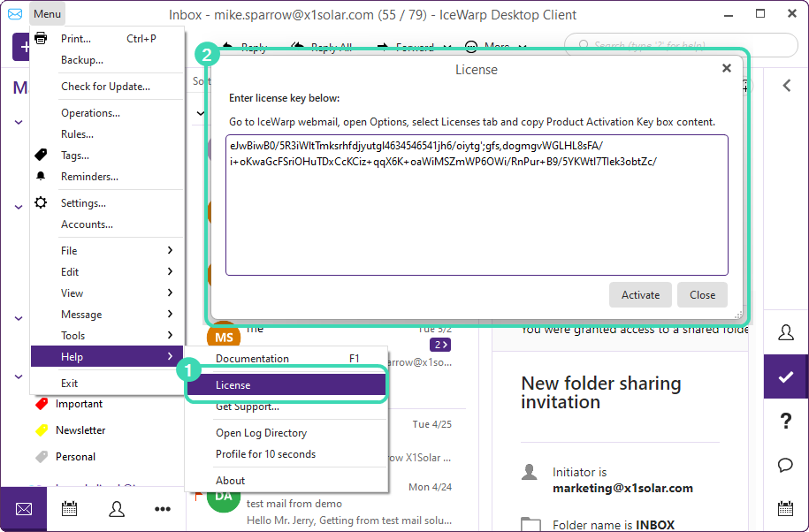Open Operations from the menu
The height and width of the screenshot is (532, 809).
click(107, 113)
